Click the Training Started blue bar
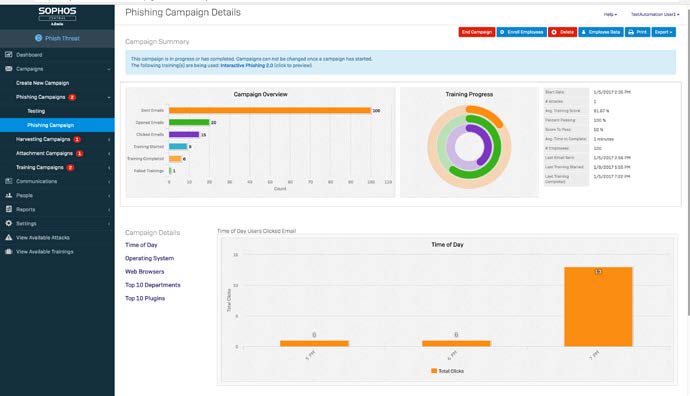This screenshot has height=396, width=690. (x=178, y=147)
